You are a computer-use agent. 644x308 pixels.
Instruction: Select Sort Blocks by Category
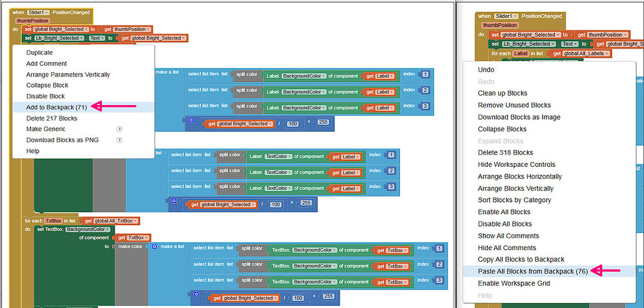[x=515, y=200]
